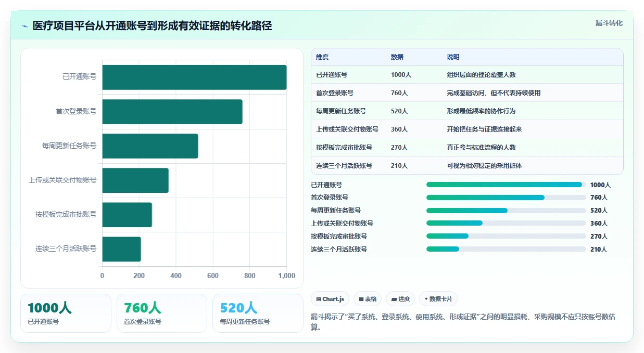Screen dimensions: 644x353
Task: Select the 表格 tag pill
Action: (368, 299)
